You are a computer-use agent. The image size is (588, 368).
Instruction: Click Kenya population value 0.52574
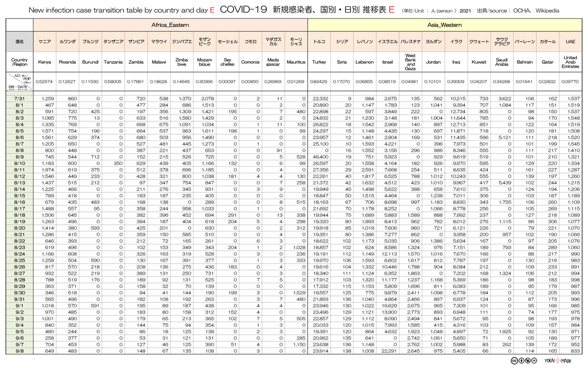point(45,82)
